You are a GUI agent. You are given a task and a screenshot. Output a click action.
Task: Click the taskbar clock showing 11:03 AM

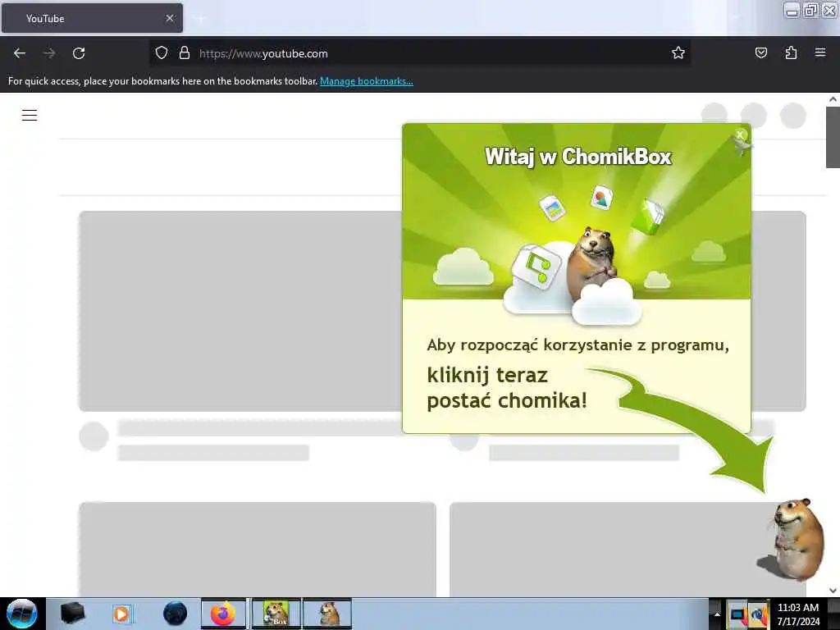click(798, 614)
